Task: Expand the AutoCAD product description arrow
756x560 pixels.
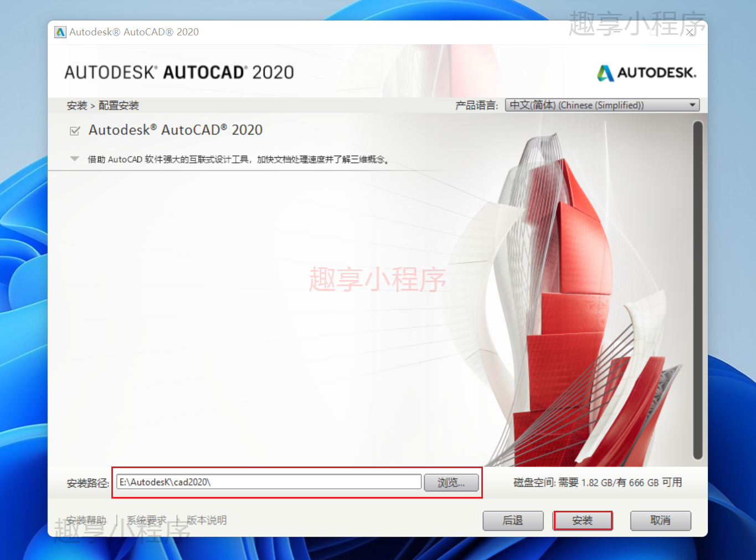Action: 75,159
